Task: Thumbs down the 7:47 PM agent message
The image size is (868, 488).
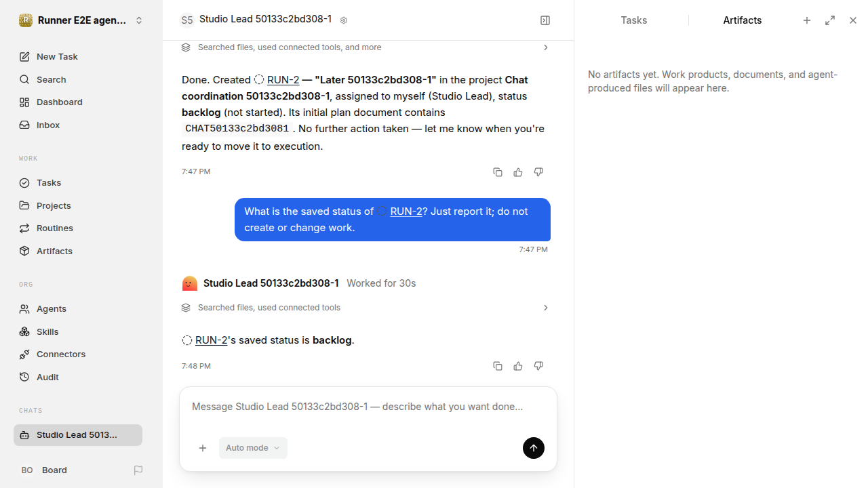Action: pos(538,172)
